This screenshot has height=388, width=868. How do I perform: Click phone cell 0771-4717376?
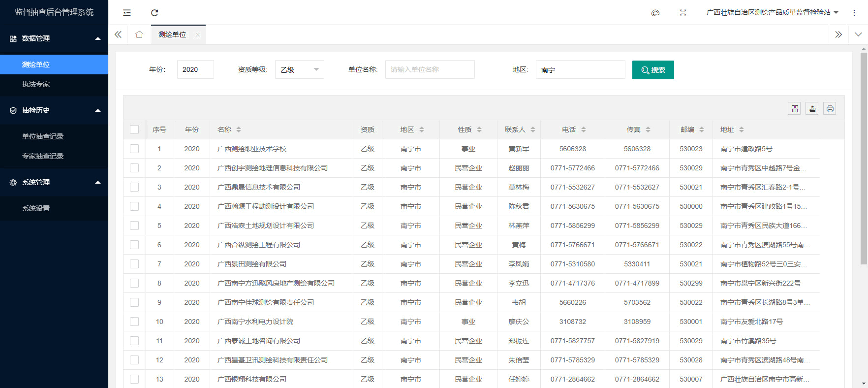pos(573,283)
